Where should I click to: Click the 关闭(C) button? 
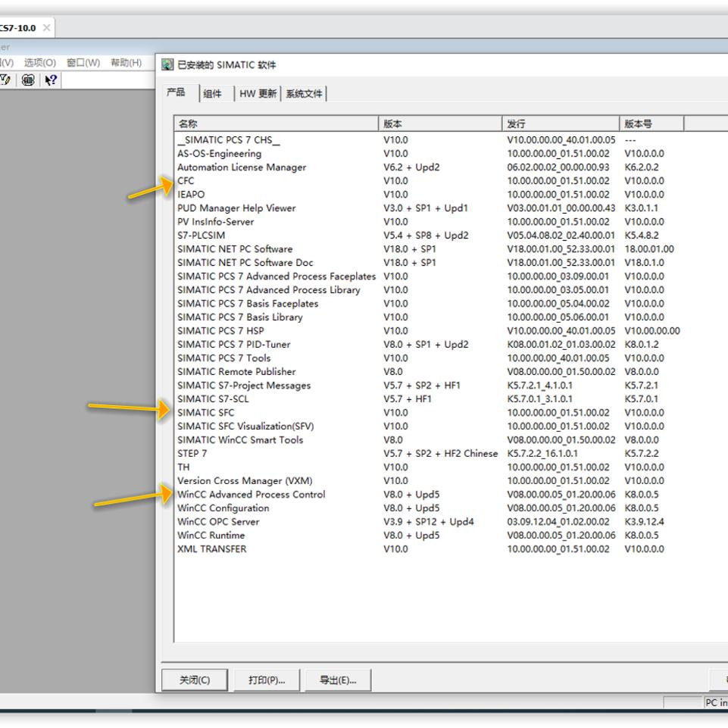coord(195,680)
